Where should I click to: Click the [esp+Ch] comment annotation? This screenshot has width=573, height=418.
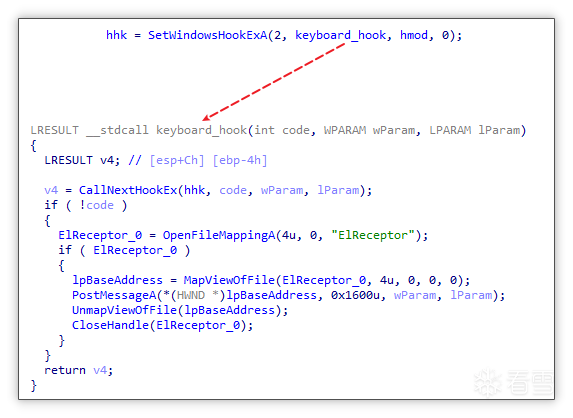(177, 160)
